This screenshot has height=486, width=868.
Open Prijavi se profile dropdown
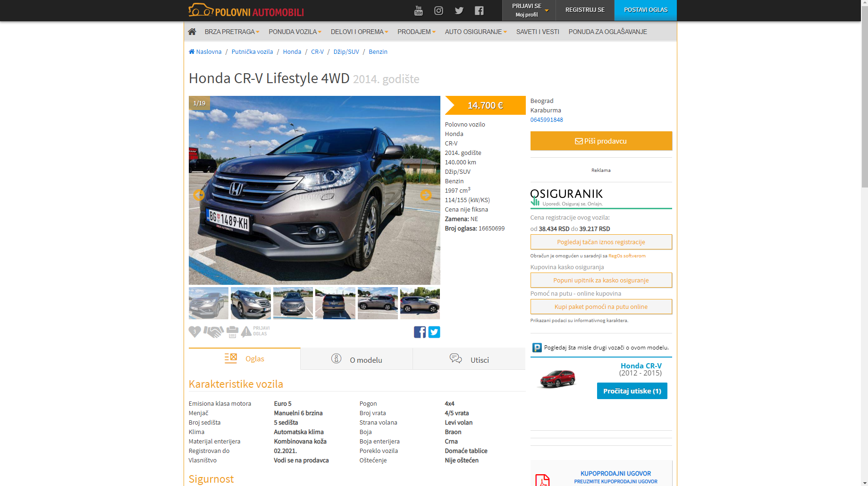click(x=529, y=10)
